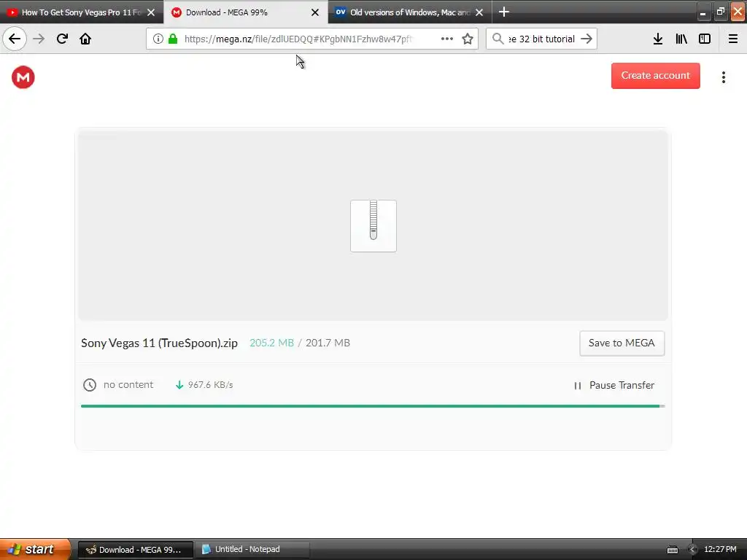The image size is (747, 560).
Task: Open the Firefox downloads arrow icon
Action: 658,39
